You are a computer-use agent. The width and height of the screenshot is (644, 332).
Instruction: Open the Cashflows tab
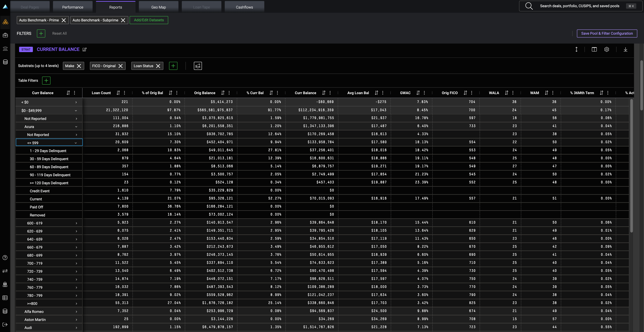pos(244,7)
